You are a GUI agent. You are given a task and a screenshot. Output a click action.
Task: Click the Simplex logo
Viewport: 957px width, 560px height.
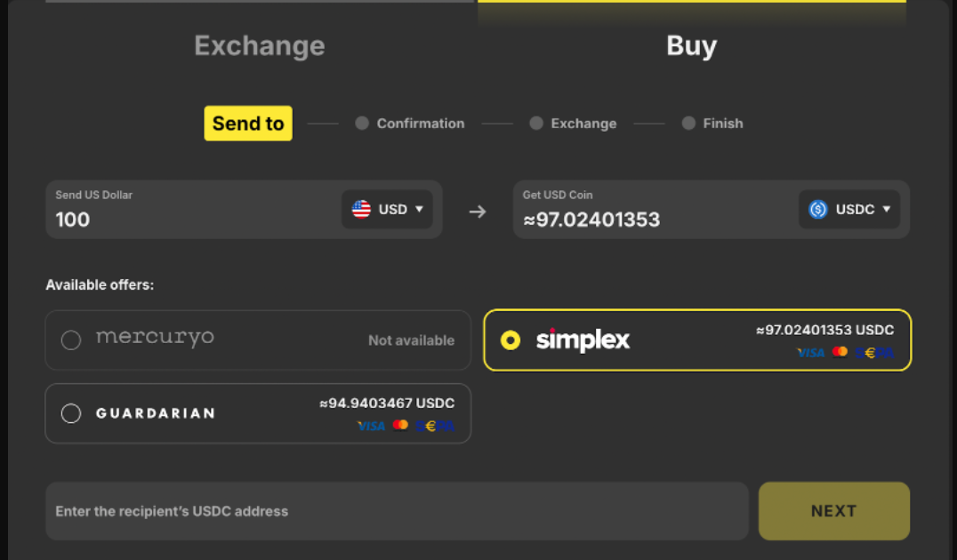coord(583,340)
